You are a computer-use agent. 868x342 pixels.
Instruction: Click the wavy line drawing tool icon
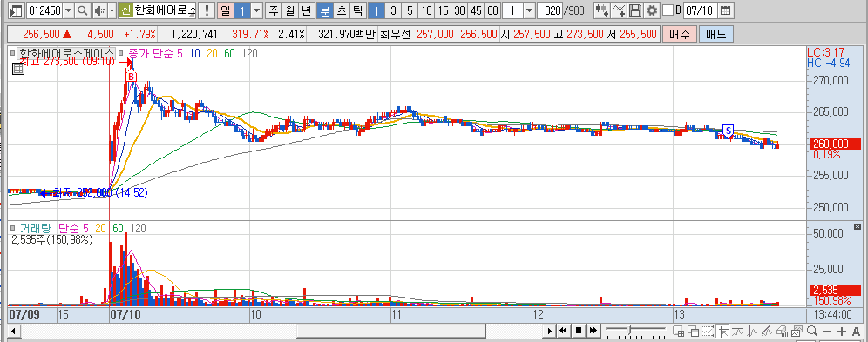pyautogui.click(x=737, y=331)
